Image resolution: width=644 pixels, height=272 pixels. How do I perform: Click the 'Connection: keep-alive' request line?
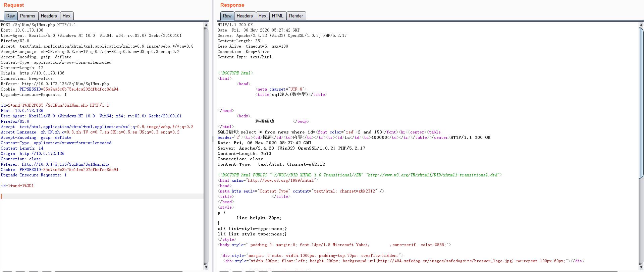(x=27, y=78)
